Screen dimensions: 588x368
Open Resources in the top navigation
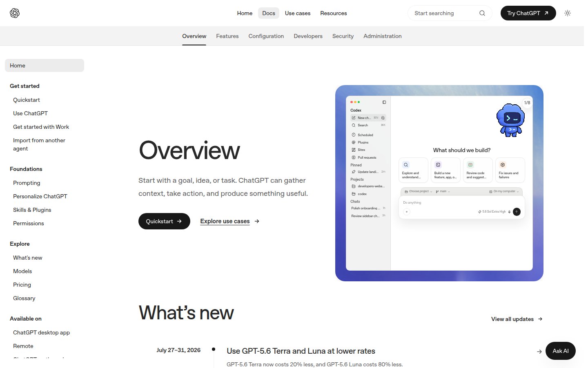334,13
